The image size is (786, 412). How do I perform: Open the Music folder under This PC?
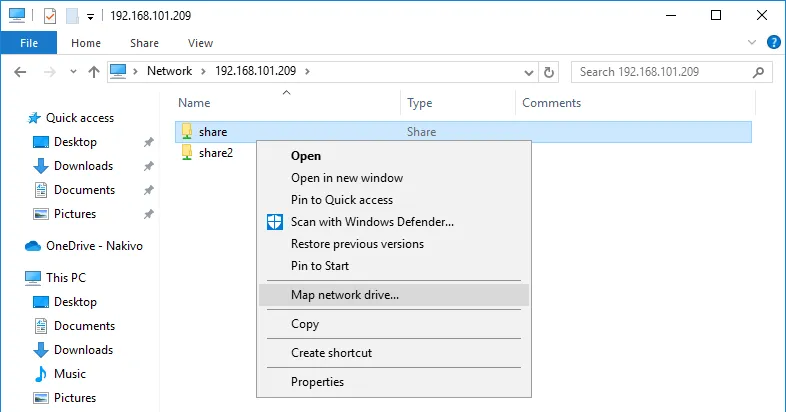69,374
